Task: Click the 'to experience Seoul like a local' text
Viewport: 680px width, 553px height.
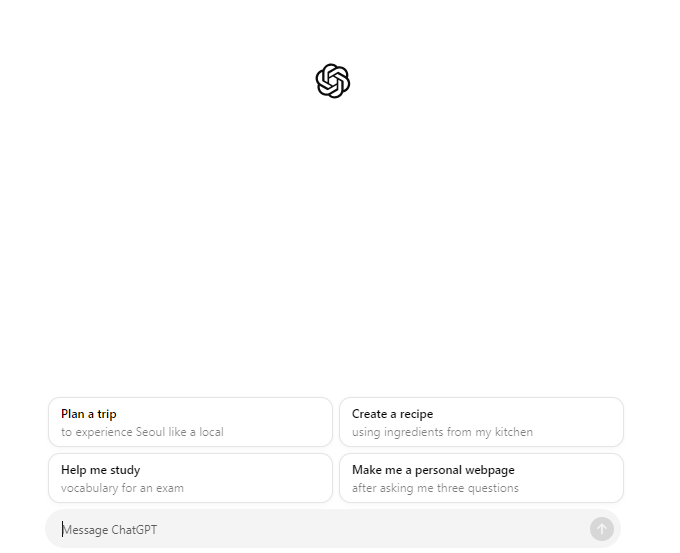Action: point(142,432)
